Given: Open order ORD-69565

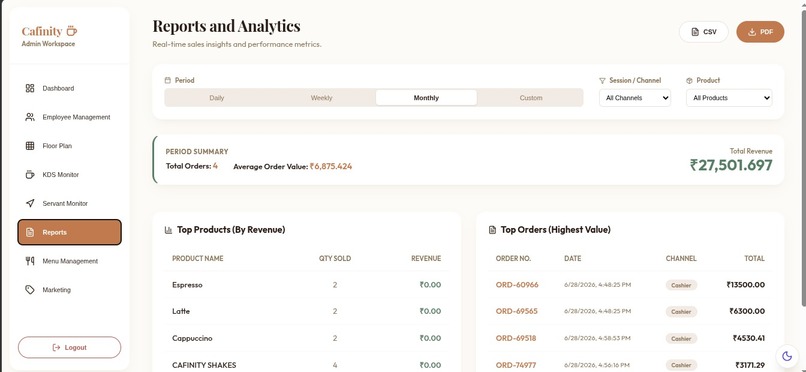Looking at the screenshot, I should 517,311.
